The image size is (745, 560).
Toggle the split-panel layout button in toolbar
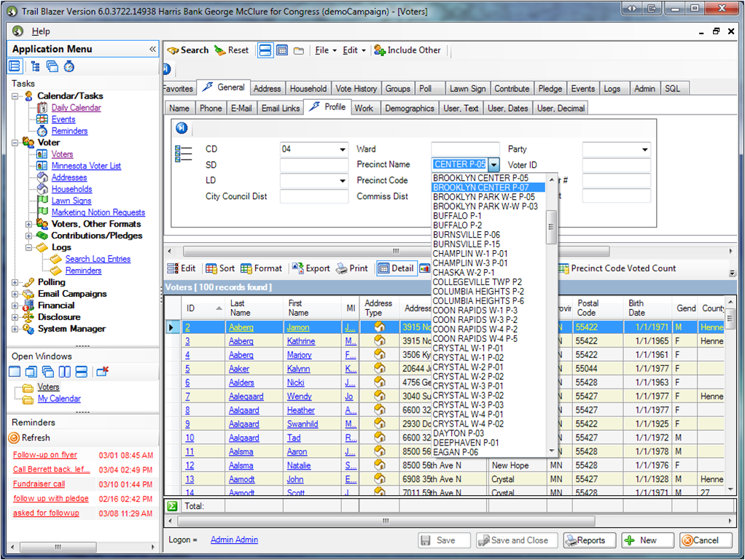coord(265,50)
